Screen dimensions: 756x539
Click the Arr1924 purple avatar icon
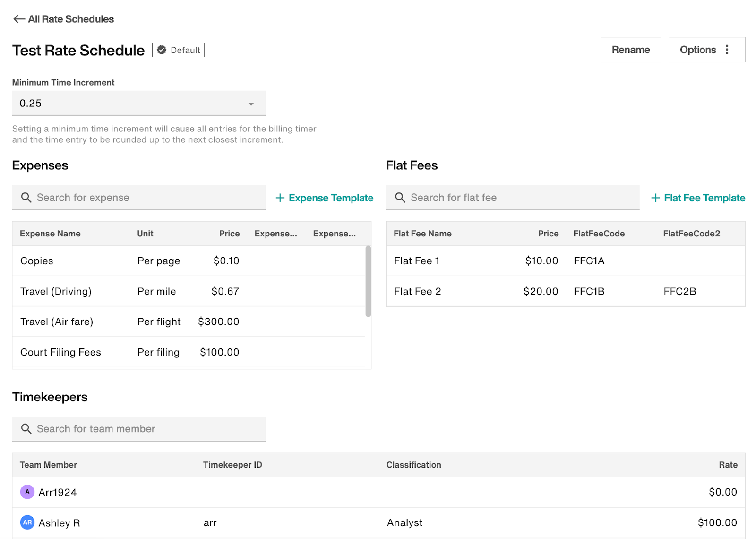[x=27, y=492]
